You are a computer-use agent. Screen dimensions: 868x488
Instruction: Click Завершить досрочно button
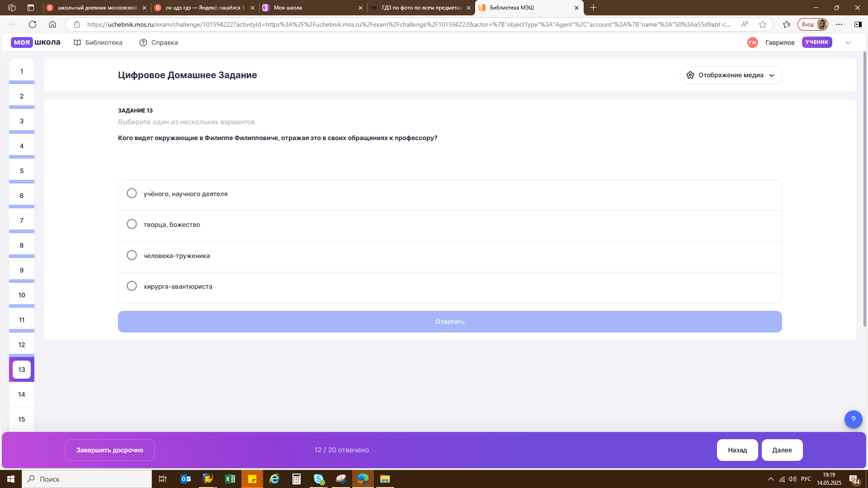[x=110, y=450]
